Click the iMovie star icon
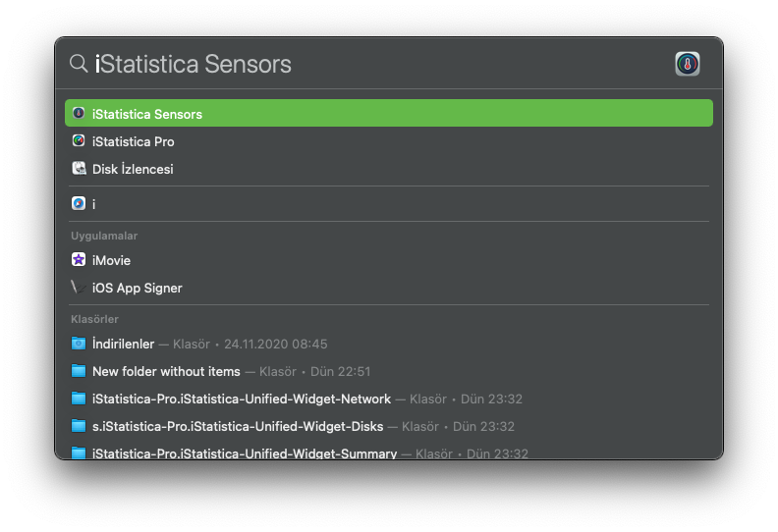778x532 pixels. 79,260
